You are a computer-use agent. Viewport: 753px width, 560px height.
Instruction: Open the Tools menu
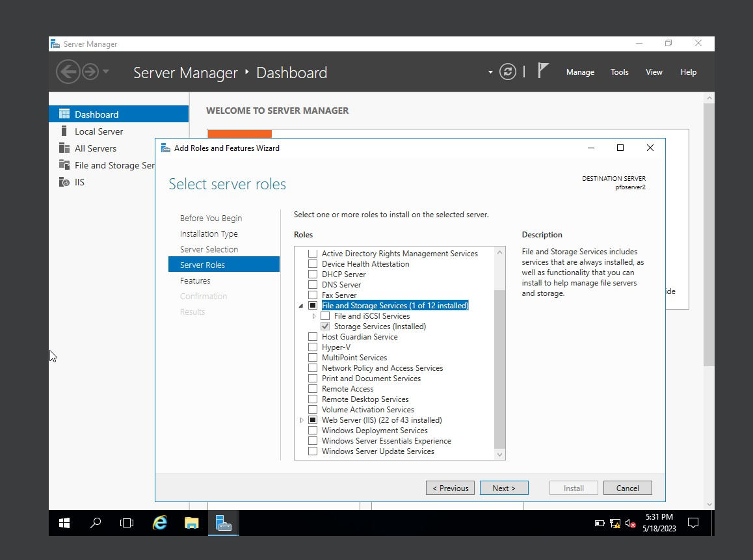[x=619, y=72]
